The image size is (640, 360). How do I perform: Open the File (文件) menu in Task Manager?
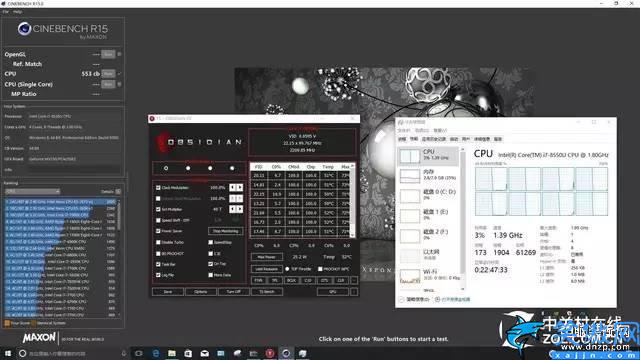(403, 130)
